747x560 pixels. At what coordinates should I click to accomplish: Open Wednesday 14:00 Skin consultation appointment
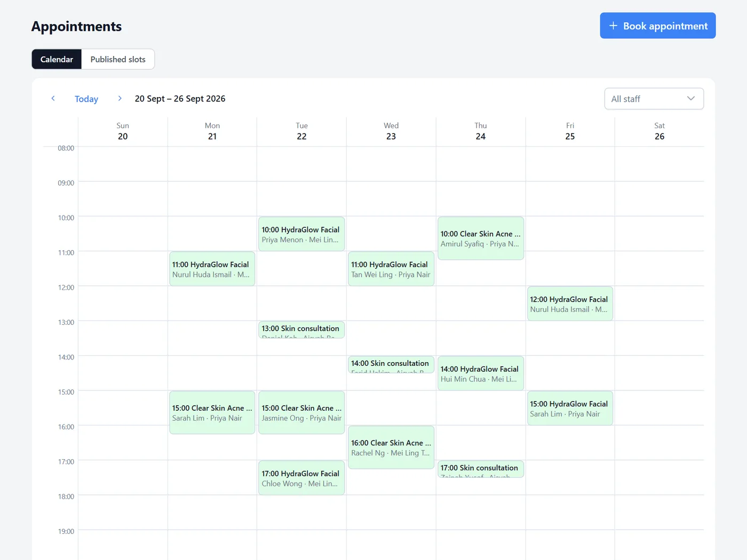[x=391, y=364]
